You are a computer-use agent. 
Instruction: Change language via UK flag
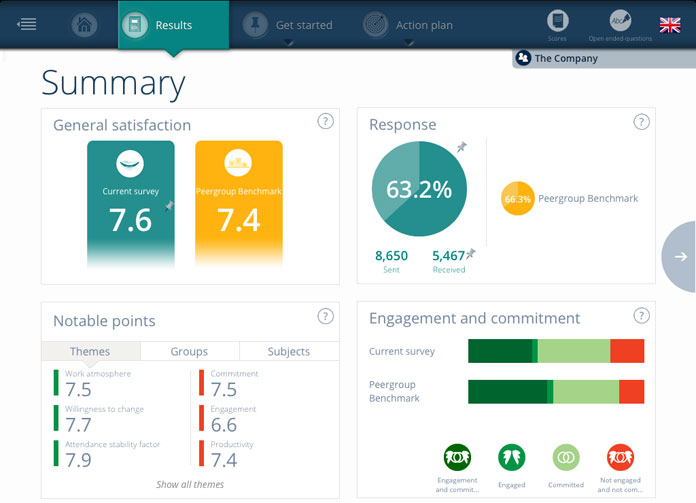click(x=670, y=25)
